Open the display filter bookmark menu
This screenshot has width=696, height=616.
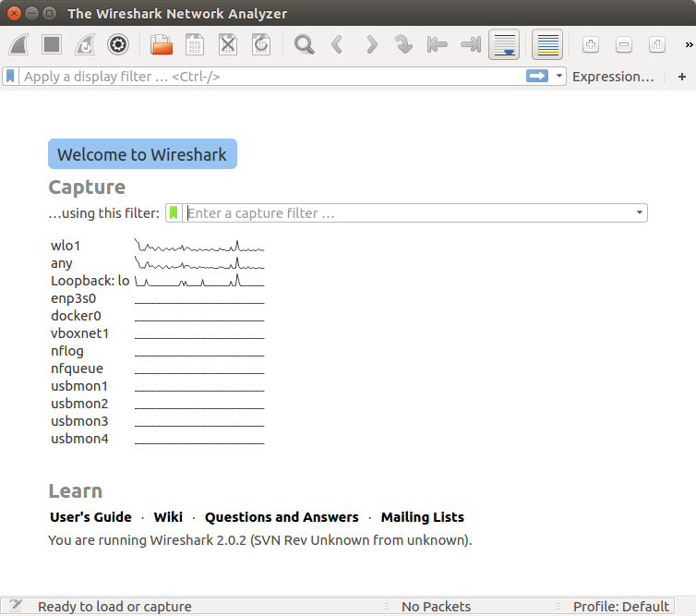[10, 77]
